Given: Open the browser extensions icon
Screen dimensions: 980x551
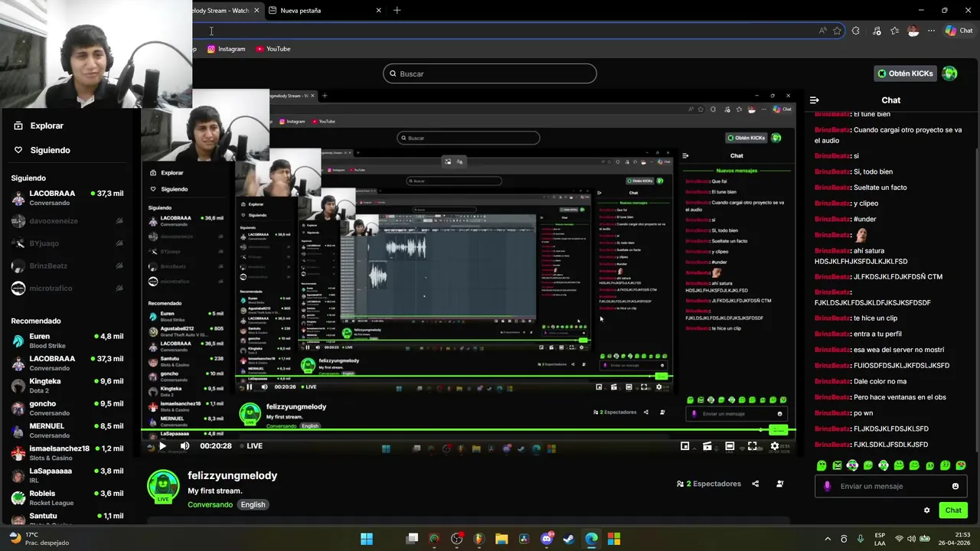Looking at the screenshot, I should [856, 31].
